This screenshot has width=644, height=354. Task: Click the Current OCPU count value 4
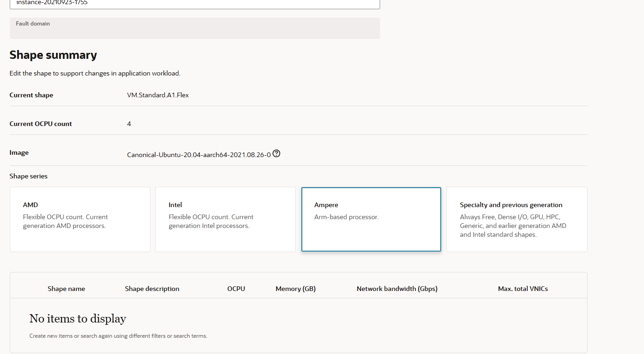point(129,124)
